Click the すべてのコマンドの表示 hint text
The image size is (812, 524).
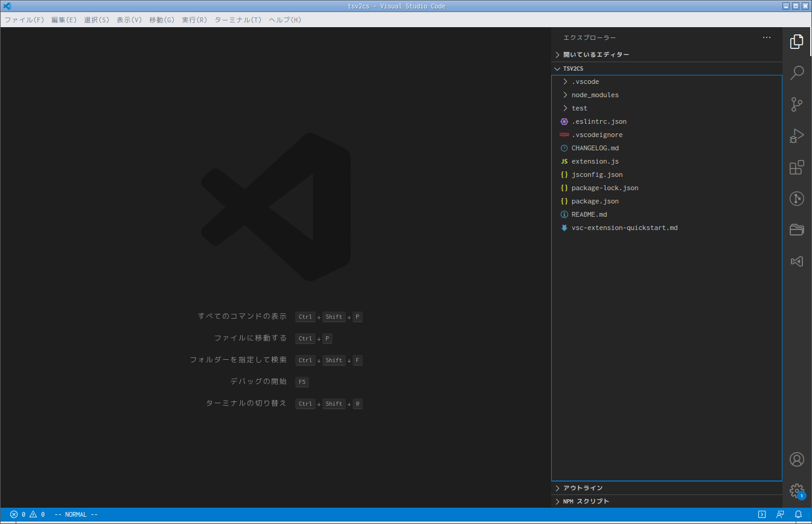(x=242, y=316)
